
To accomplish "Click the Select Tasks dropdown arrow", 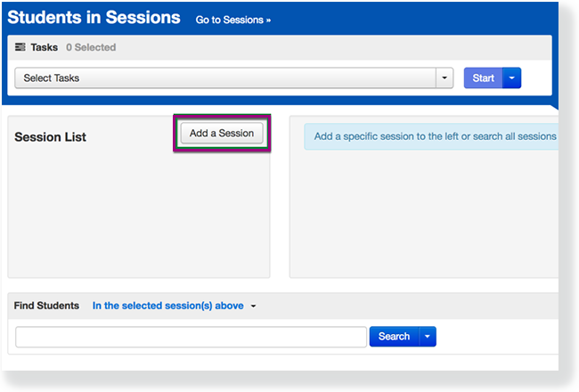I will pos(444,78).
